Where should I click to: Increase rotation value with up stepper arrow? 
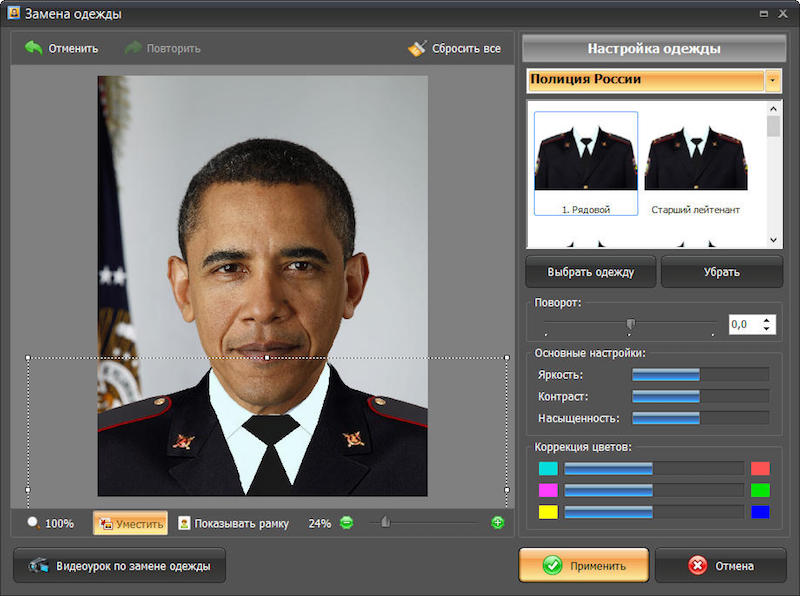[x=766, y=320]
